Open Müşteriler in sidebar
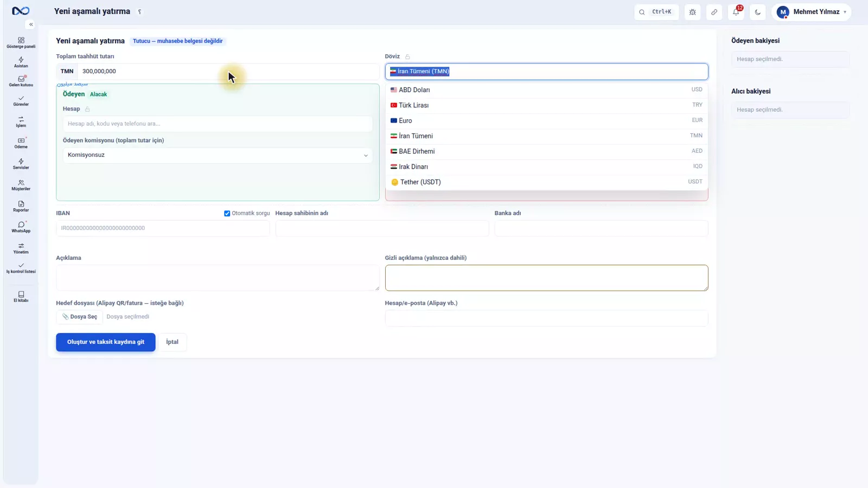The image size is (868, 488). (x=21, y=185)
